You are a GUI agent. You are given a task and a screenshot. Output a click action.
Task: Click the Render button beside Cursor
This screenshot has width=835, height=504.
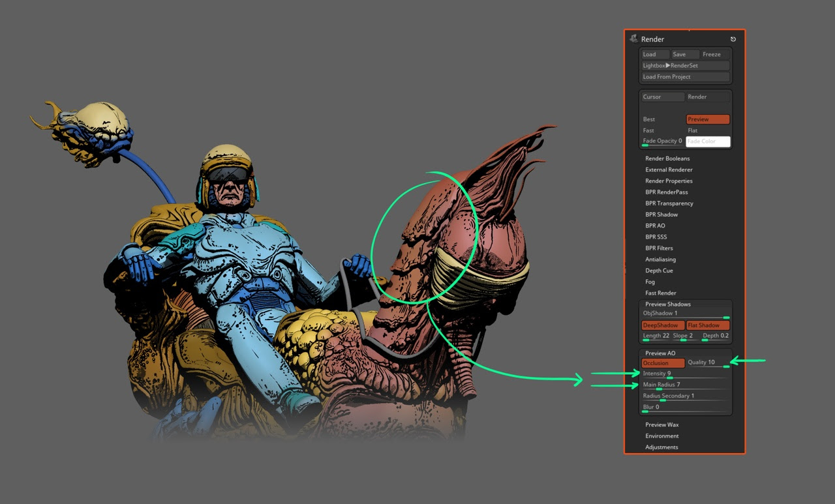click(708, 96)
